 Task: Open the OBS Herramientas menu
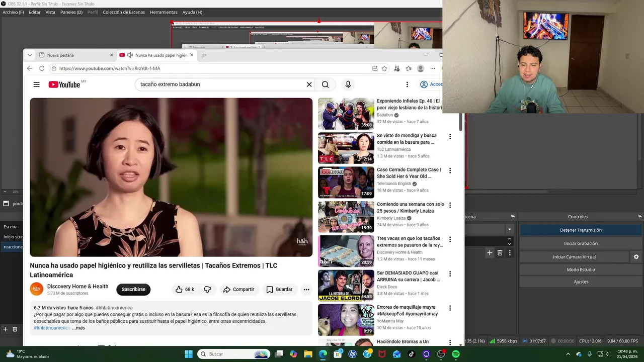tap(164, 12)
